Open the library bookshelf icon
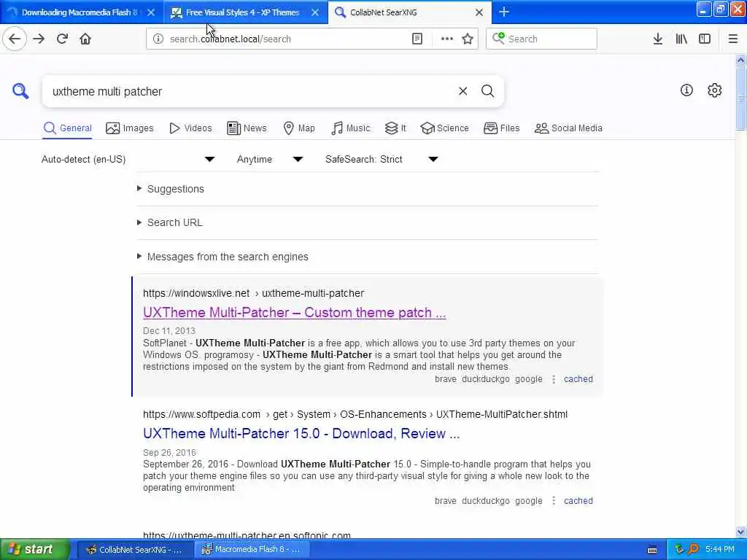Image resolution: width=747 pixels, height=560 pixels. click(x=681, y=39)
